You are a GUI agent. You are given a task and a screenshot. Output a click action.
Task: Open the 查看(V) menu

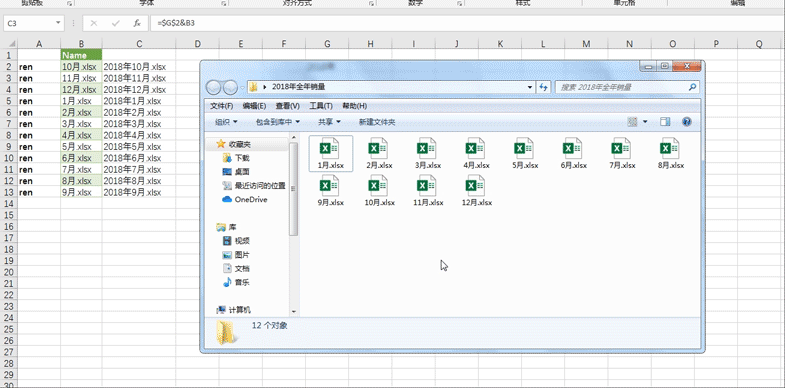pyautogui.click(x=287, y=106)
